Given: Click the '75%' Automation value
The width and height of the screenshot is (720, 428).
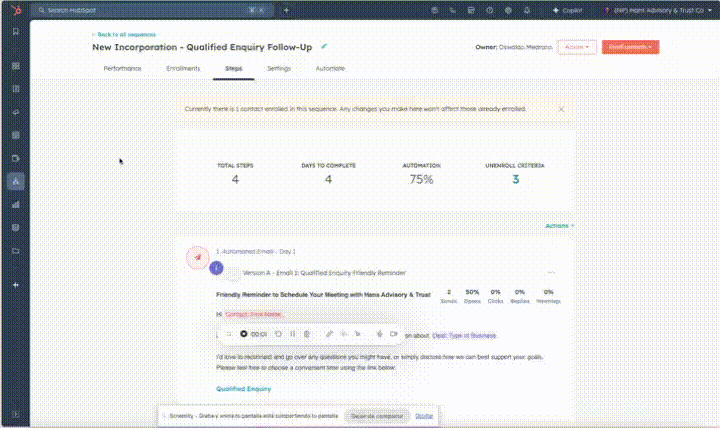Looking at the screenshot, I should pos(422,180).
